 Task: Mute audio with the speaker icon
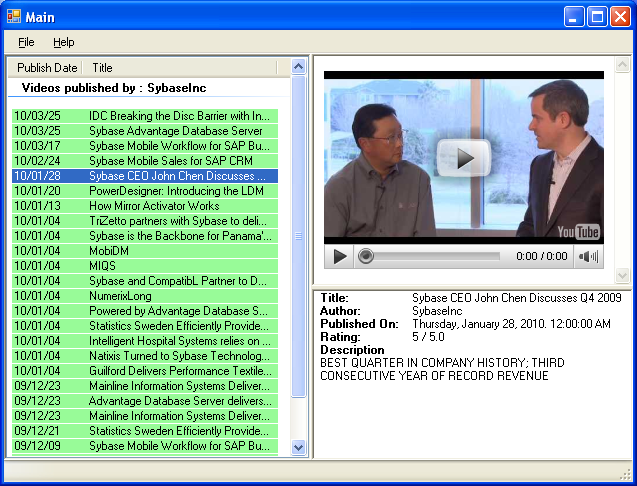point(588,256)
